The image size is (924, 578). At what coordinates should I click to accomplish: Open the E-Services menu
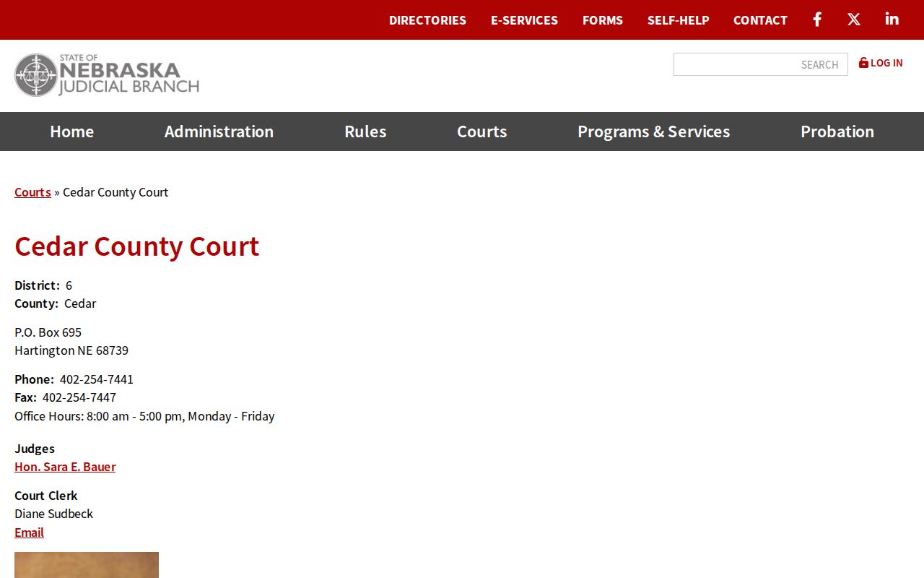pyautogui.click(x=524, y=20)
